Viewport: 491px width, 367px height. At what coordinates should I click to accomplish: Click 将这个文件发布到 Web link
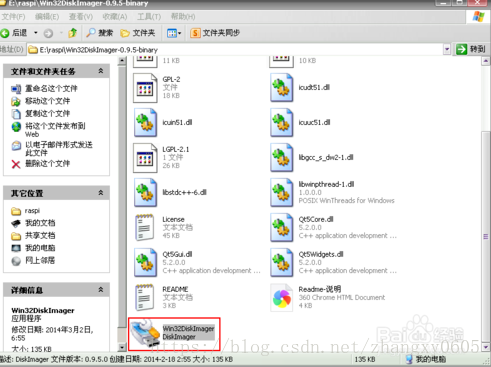(55, 130)
